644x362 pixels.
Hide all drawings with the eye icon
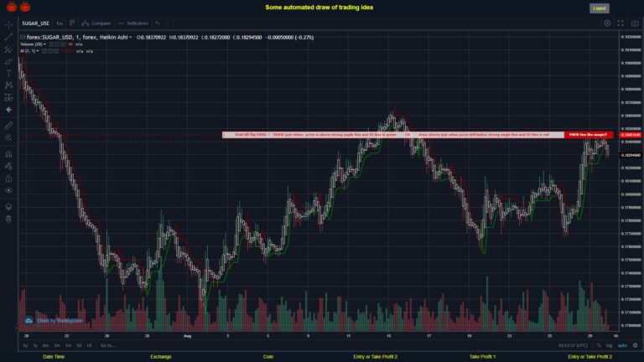click(8, 190)
